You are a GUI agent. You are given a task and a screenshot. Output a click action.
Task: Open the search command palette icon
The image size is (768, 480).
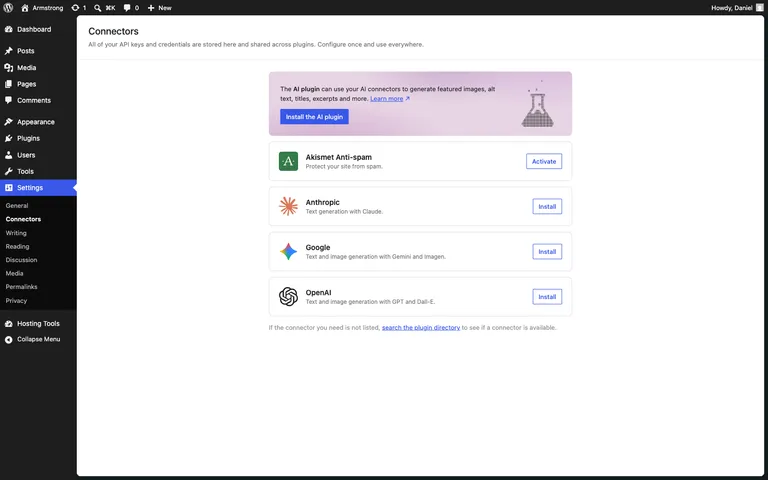[x=97, y=8]
